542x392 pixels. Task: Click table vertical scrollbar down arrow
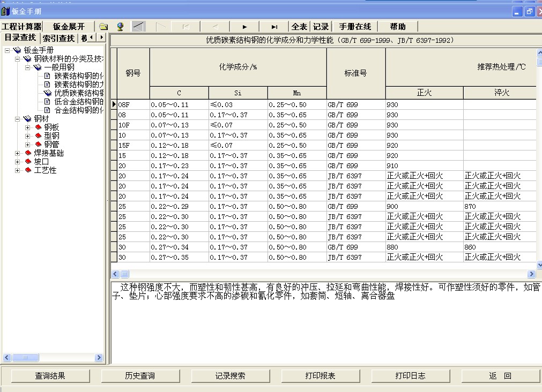point(539,265)
